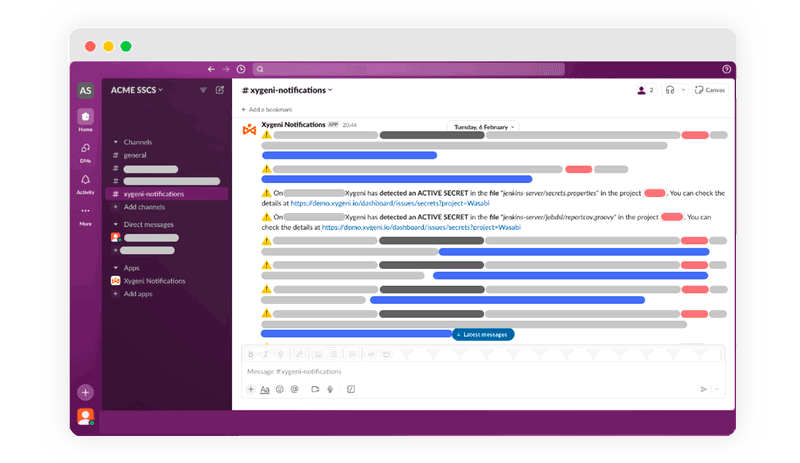Start a huddle with headphones icon
800x463 pixels.
[670, 90]
